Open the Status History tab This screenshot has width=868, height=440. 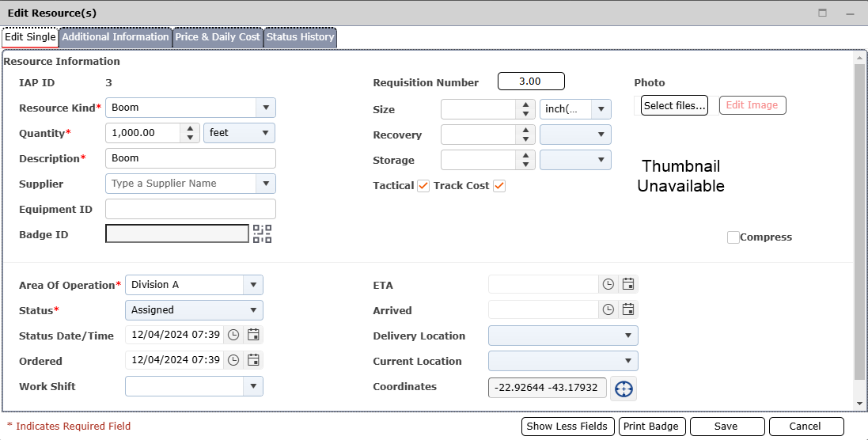tap(300, 37)
